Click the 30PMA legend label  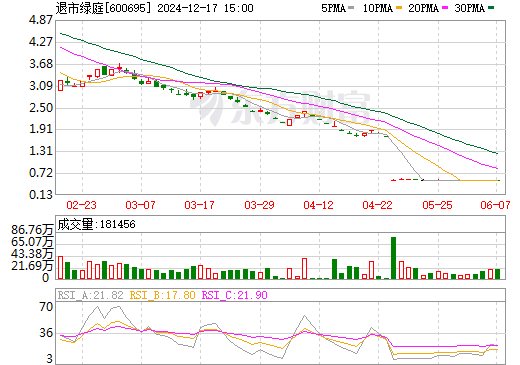tap(469, 8)
